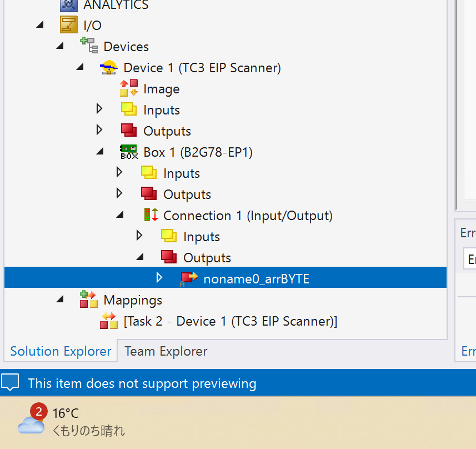Click the Box 1 module icon
The height and width of the screenshot is (449, 476).
click(x=129, y=152)
